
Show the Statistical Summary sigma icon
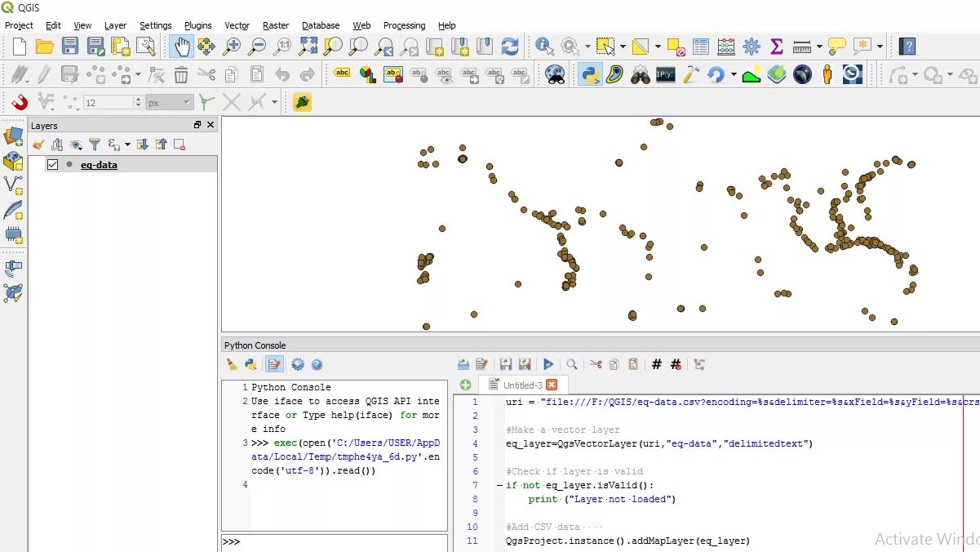coord(776,47)
